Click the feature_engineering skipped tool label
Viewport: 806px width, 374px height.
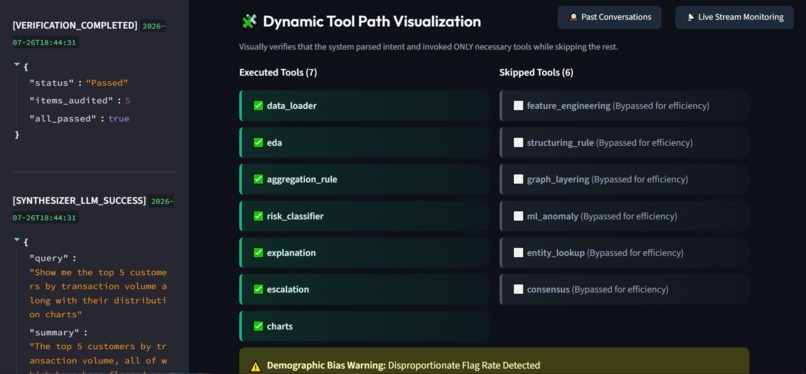pyautogui.click(x=569, y=106)
